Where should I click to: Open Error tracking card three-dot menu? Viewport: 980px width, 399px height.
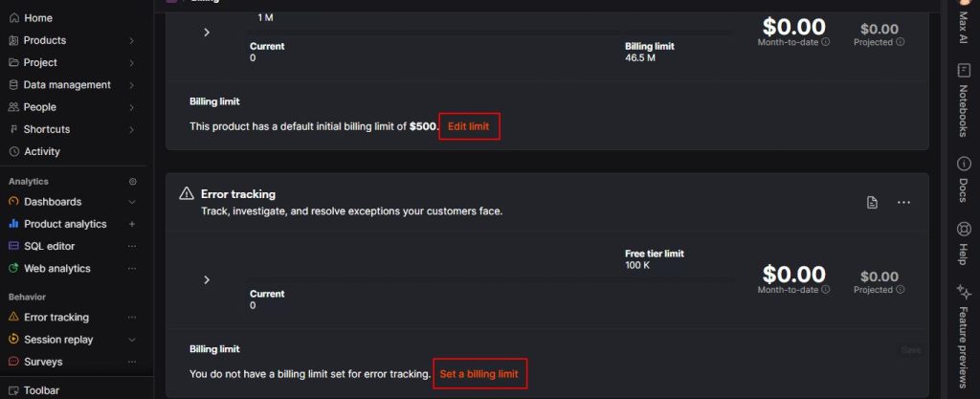point(903,202)
